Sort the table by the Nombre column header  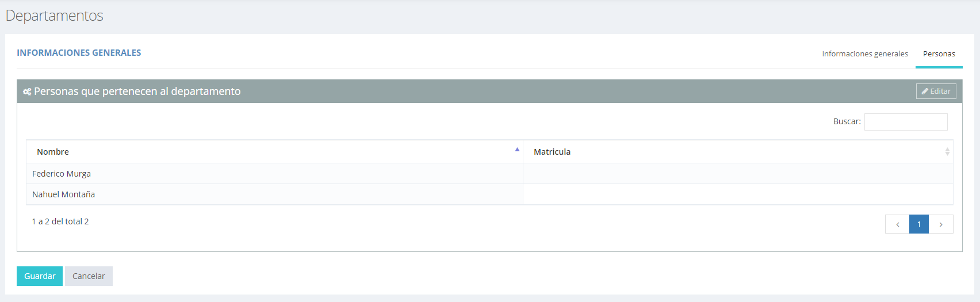[53, 152]
